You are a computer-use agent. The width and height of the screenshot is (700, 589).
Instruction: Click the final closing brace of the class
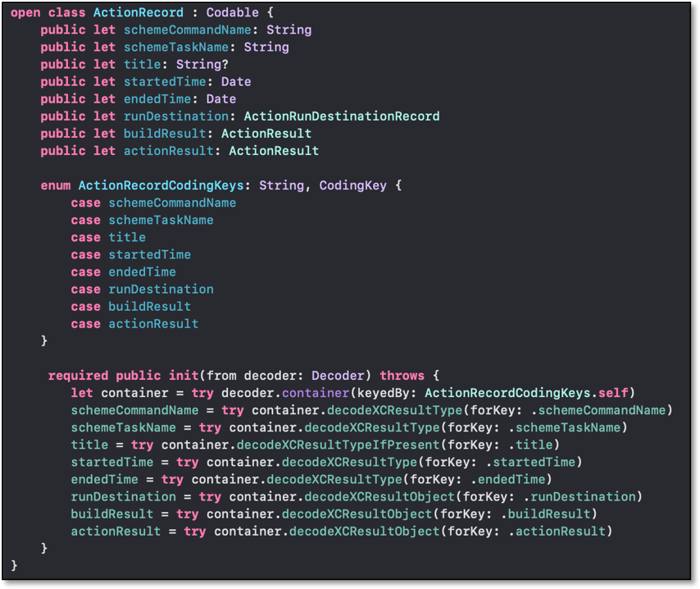click(x=15, y=565)
